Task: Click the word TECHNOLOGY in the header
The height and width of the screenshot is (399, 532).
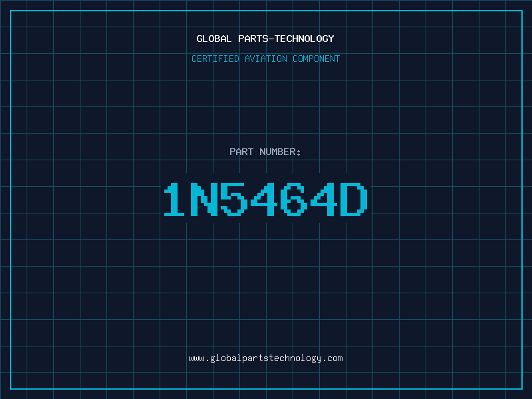Action: point(305,39)
